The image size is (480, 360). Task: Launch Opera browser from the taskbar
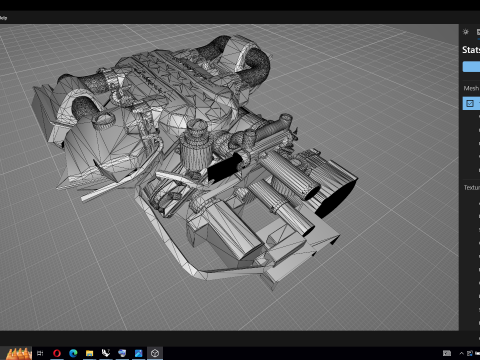[57, 353]
